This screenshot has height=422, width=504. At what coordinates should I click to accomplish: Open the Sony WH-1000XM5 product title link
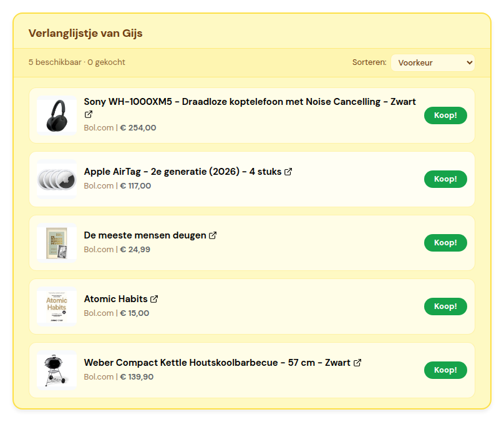tap(250, 102)
